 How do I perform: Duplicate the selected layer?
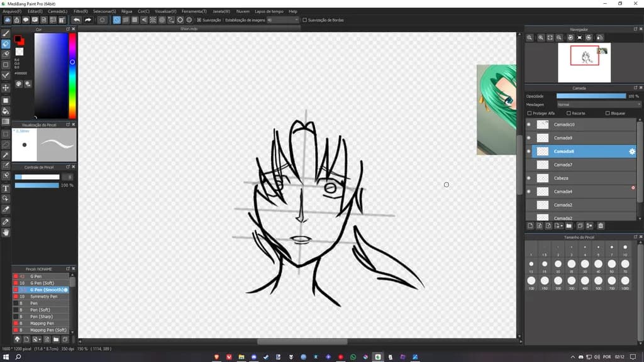click(x=580, y=226)
